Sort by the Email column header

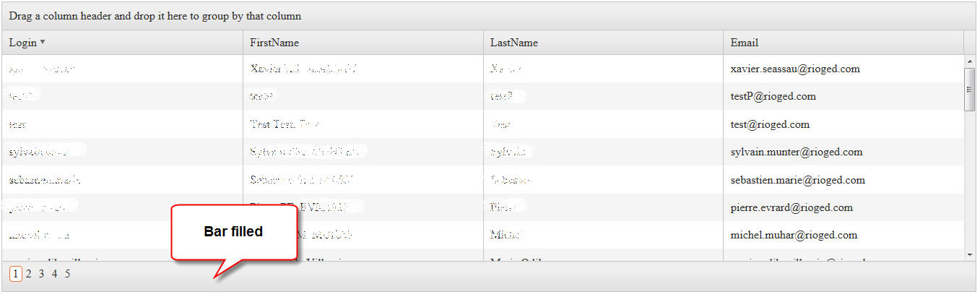click(x=745, y=43)
